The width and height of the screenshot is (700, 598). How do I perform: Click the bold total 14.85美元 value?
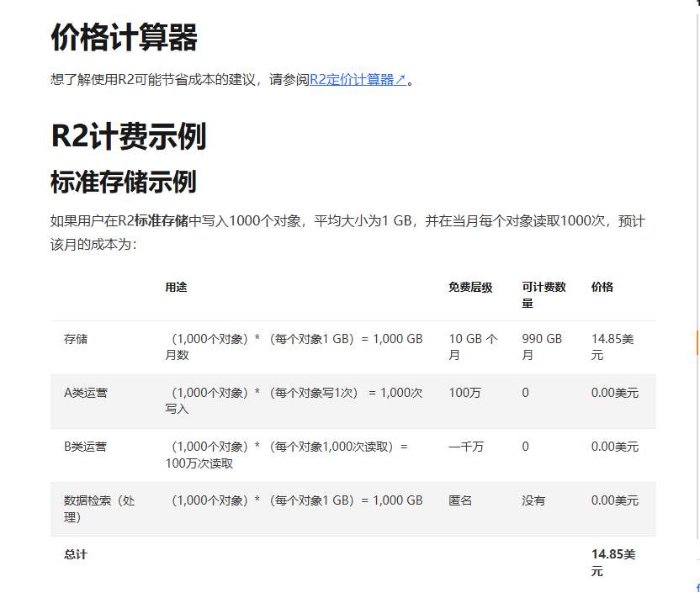point(613,563)
